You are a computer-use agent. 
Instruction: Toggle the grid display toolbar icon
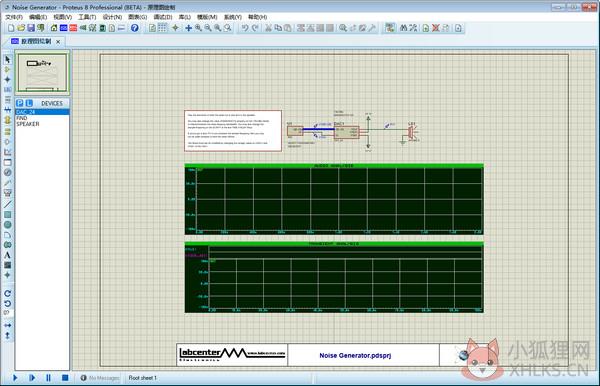point(162,28)
